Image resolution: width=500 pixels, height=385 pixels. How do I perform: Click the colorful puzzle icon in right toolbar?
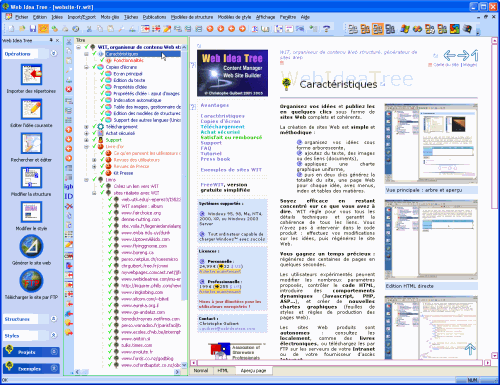point(455,29)
